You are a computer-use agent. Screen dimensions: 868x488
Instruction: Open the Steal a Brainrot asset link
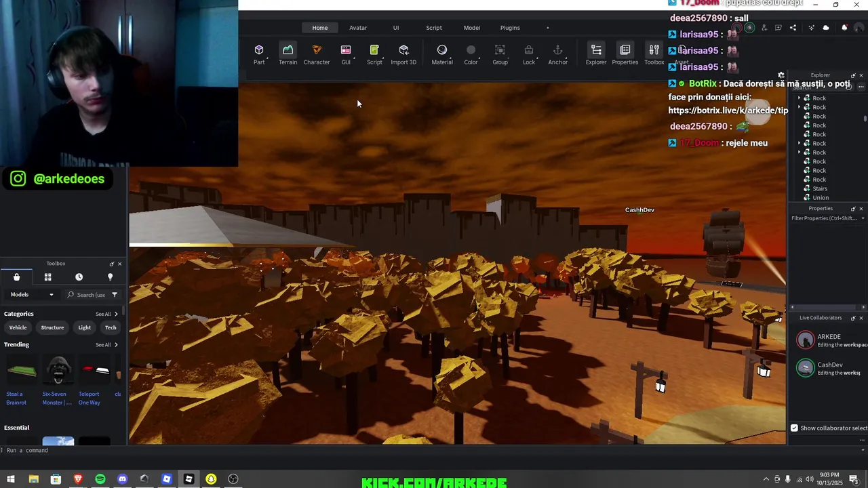point(16,398)
